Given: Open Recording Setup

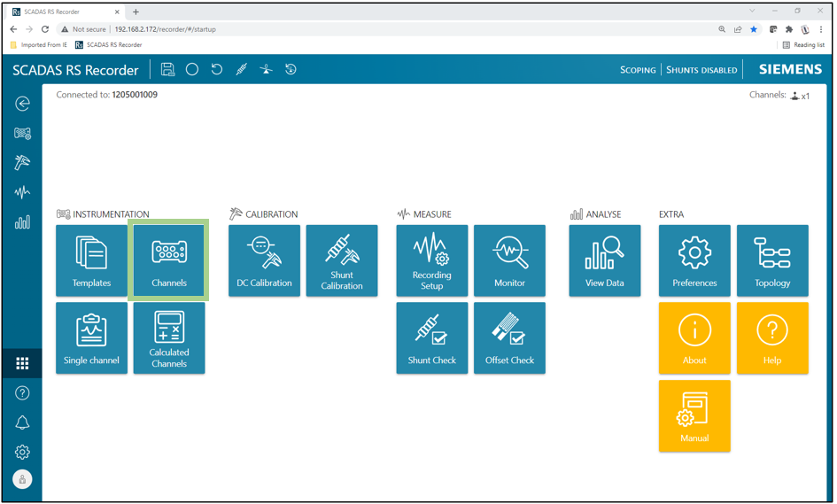Looking at the screenshot, I should [x=432, y=260].
